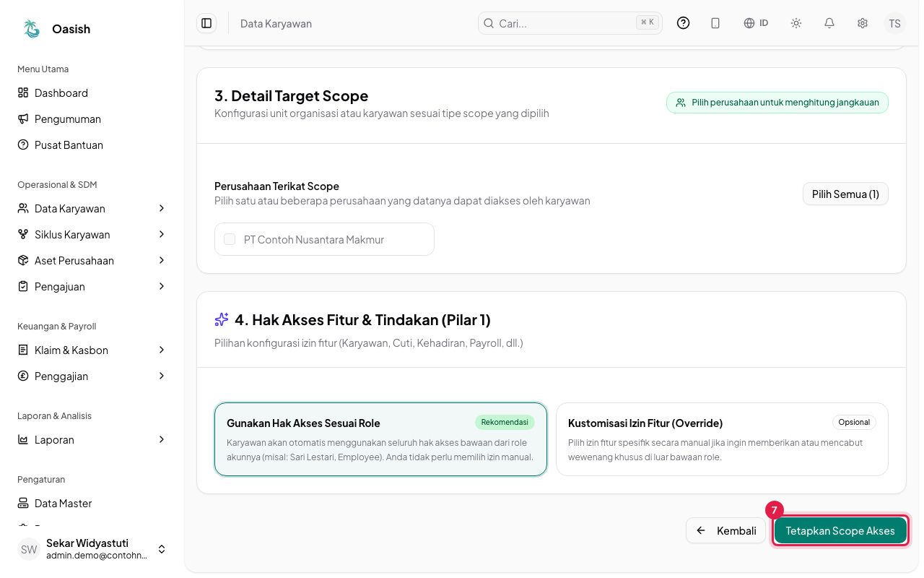The height and width of the screenshot is (578, 924).
Task: Expand the Siklus Karyawan submenu chevron
Action: [162, 235]
